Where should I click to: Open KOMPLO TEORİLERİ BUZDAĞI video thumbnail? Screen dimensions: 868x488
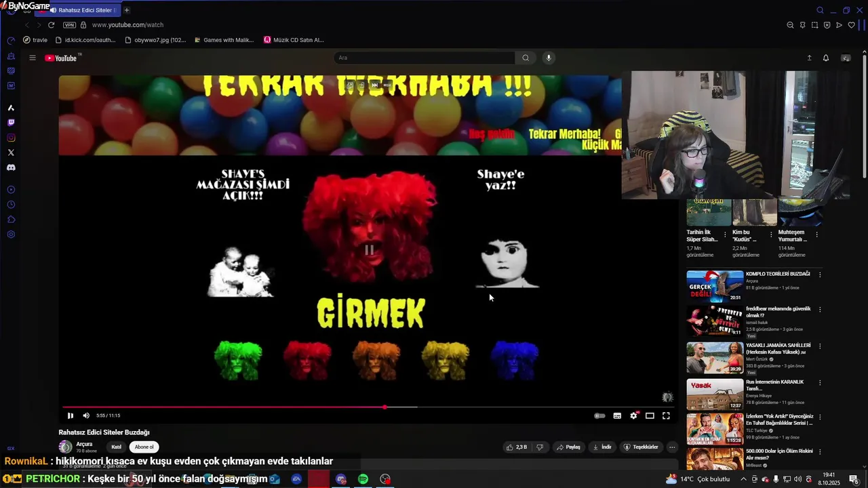point(715,286)
